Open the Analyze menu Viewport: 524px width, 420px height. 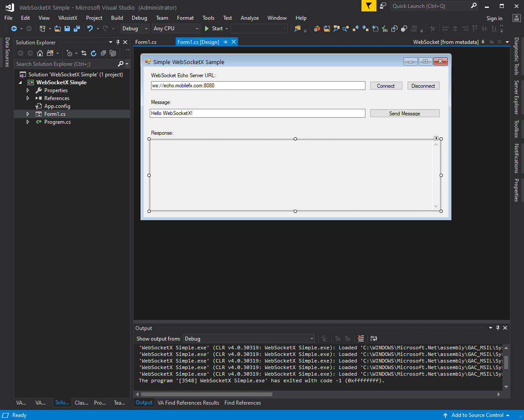[249, 18]
